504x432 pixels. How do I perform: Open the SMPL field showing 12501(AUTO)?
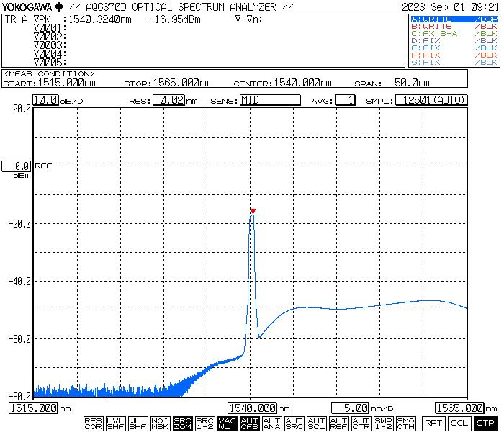point(431,100)
